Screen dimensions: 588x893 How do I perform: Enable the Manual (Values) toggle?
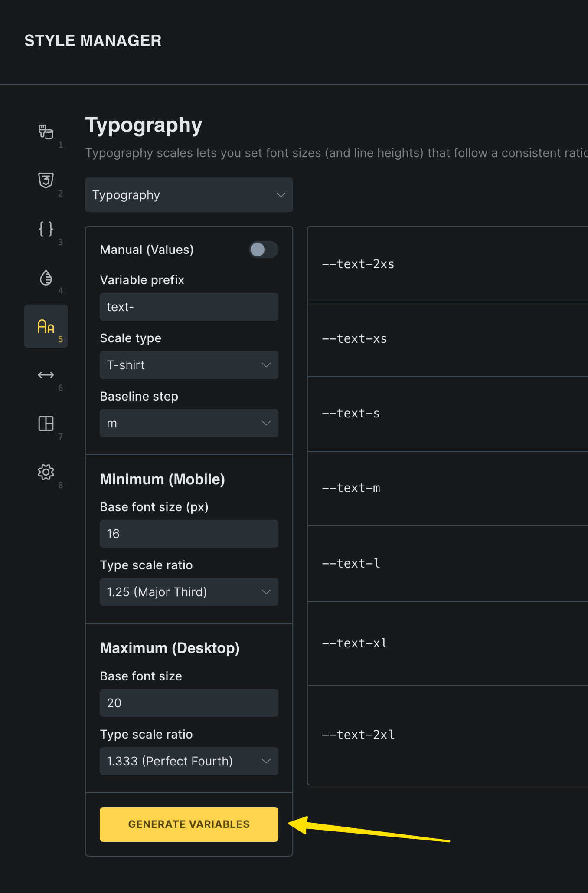click(x=263, y=250)
